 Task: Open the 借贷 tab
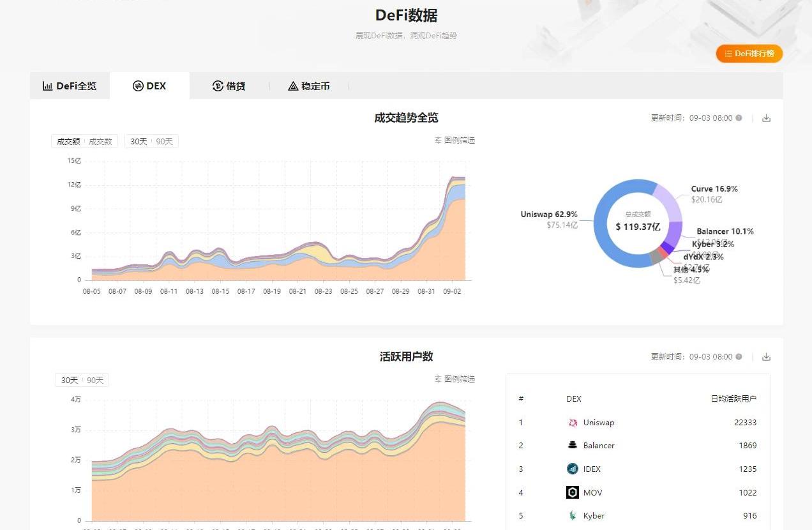click(x=229, y=86)
